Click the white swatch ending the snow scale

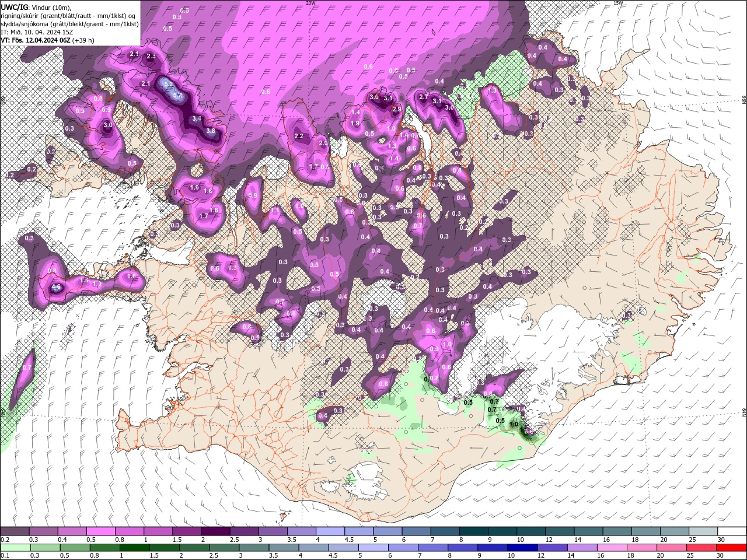point(731,531)
